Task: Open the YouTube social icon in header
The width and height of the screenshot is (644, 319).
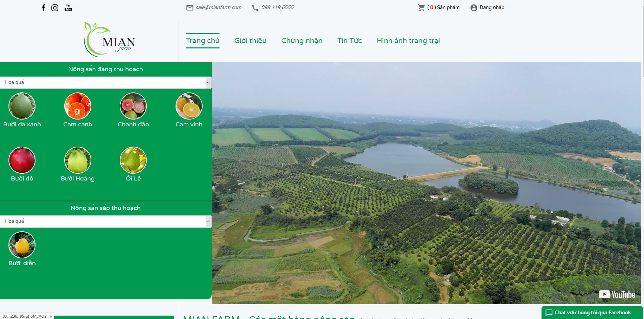Action: pos(68,8)
